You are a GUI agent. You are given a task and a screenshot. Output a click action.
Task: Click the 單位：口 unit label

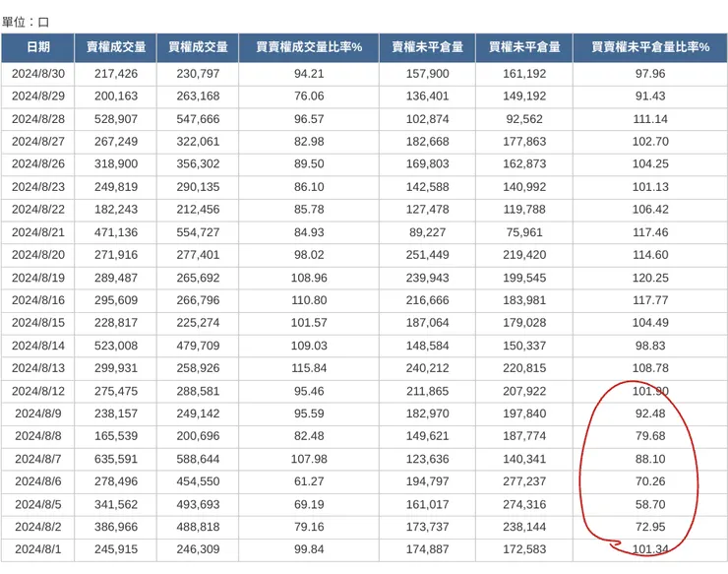click(26, 22)
